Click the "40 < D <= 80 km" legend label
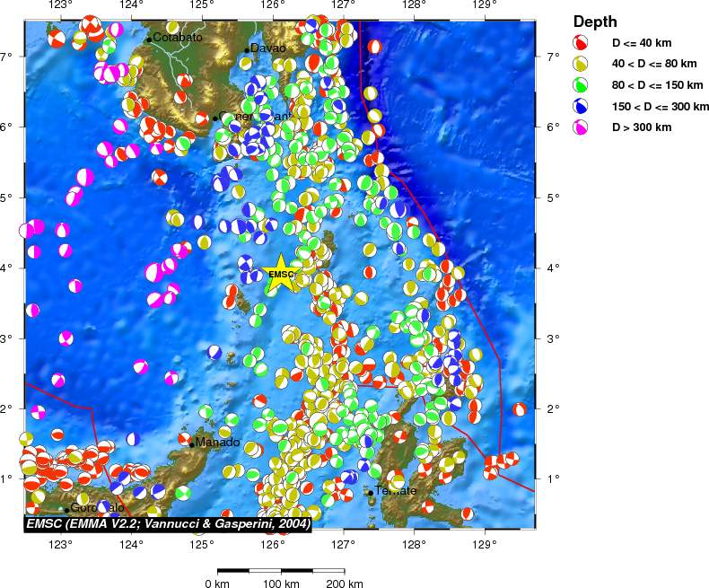The width and height of the screenshot is (709, 588). tap(653, 64)
